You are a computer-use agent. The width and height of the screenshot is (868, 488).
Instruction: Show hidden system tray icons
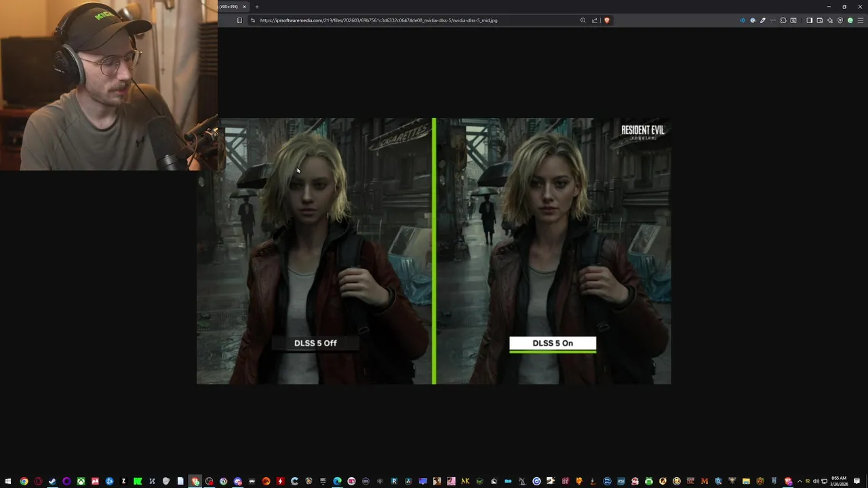[x=800, y=481]
